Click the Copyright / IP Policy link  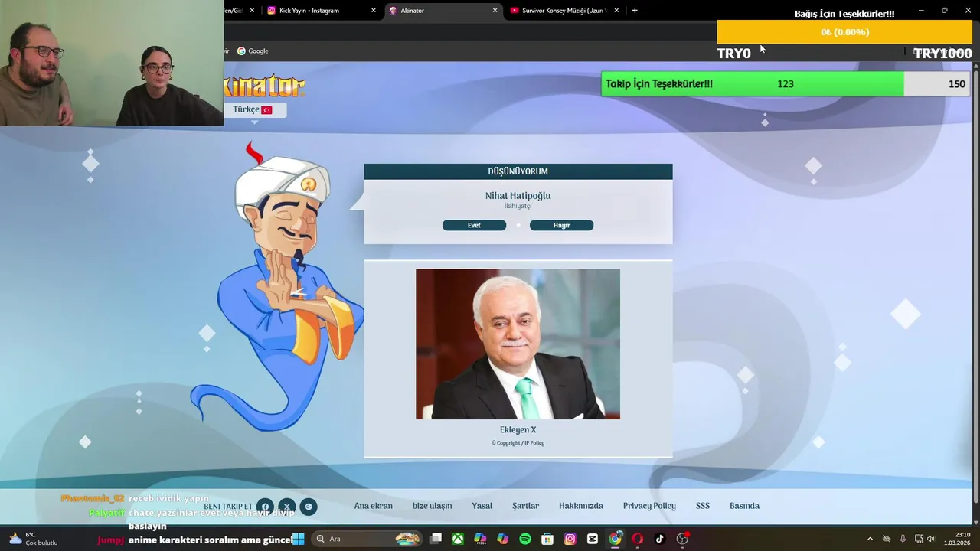518,443
